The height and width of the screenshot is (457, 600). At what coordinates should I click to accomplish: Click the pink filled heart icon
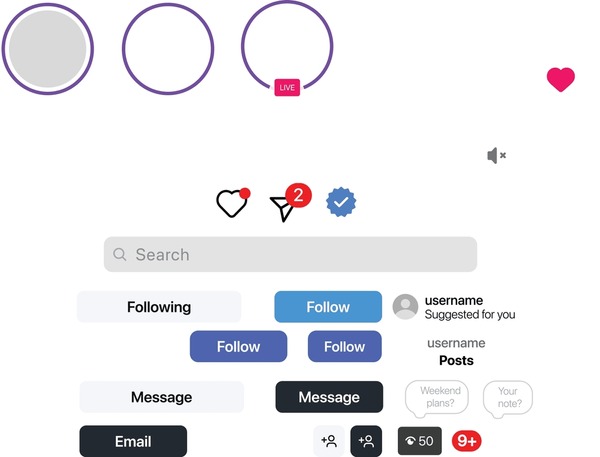(x=561, y=80)
